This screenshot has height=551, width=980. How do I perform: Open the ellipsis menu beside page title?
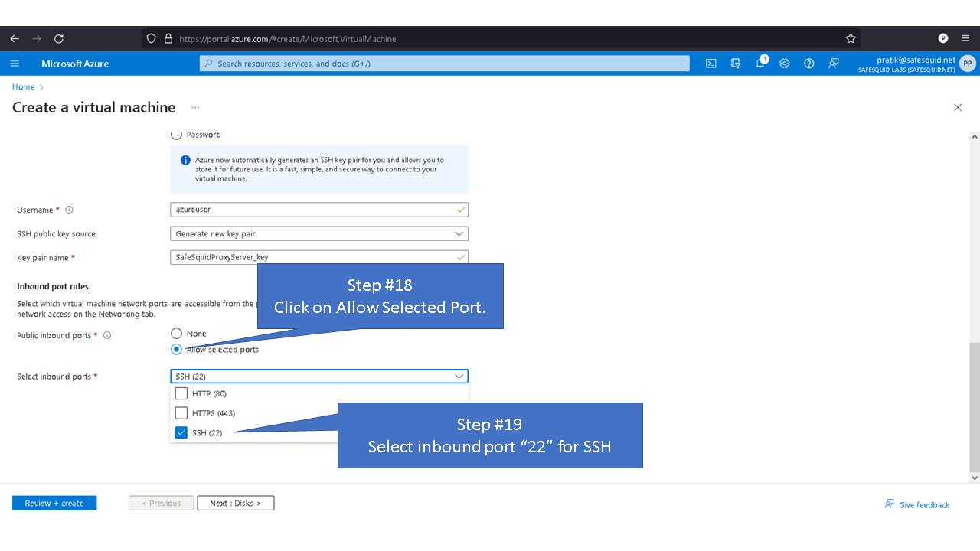pos(195,107)
